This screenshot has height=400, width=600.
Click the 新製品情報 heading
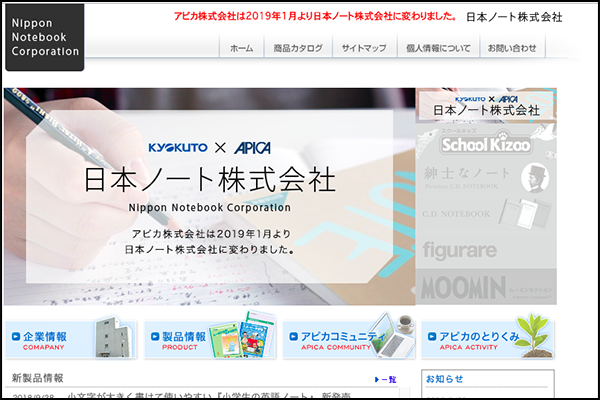pyautogui.click(x=38, y=378)
